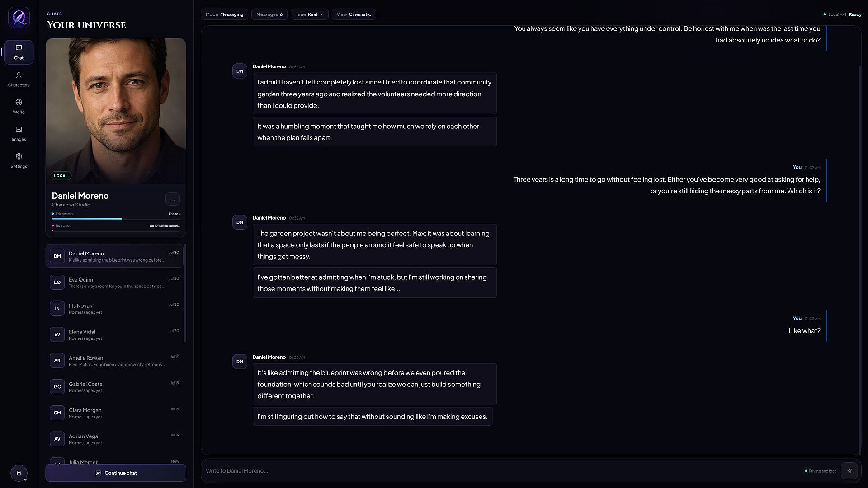Open the M user profile avatar

pos(19,473)
